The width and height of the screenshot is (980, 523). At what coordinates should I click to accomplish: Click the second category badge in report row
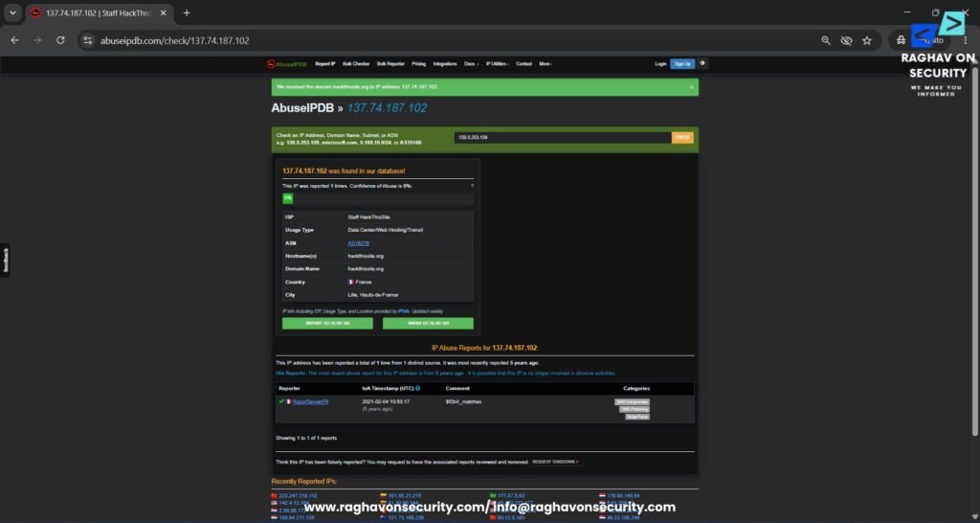pyautogui.click(x=635, y=409)
